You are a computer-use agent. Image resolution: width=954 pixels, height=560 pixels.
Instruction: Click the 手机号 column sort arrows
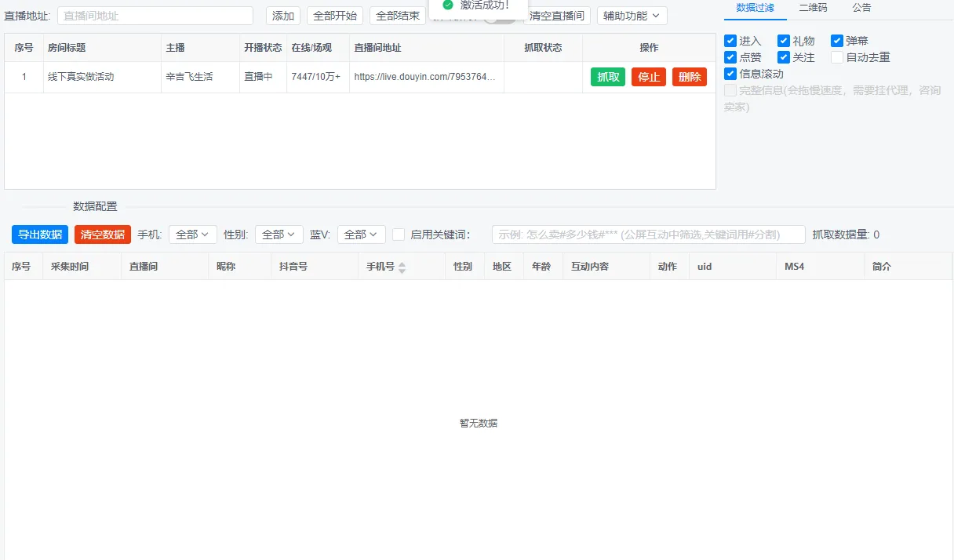pyautogui.click(x=402, y=267)
